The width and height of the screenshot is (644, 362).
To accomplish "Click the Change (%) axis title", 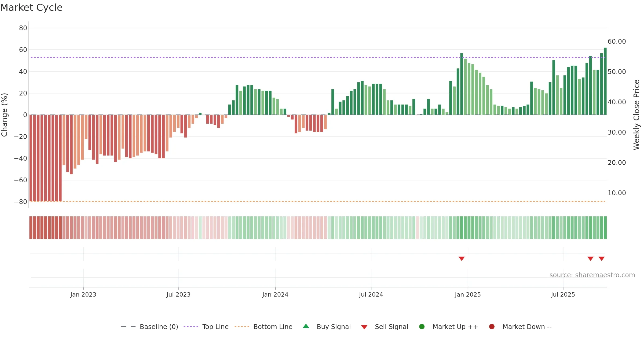I will coord(4,115).
